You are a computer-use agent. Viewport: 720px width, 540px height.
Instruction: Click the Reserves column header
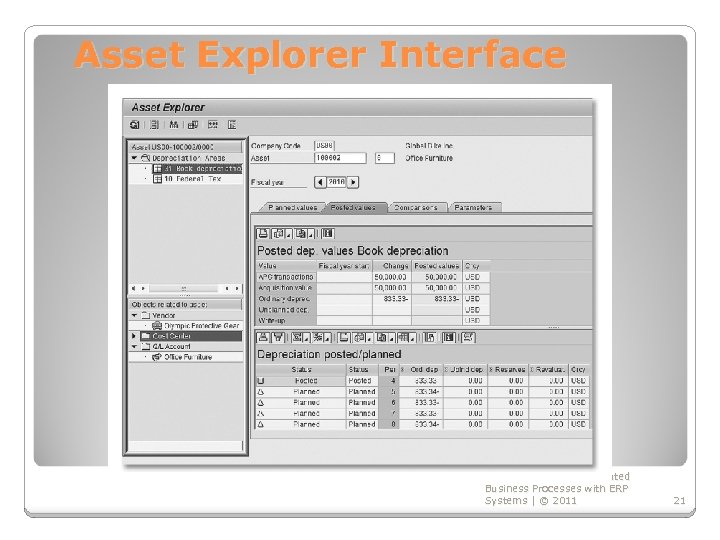point(508,369)
